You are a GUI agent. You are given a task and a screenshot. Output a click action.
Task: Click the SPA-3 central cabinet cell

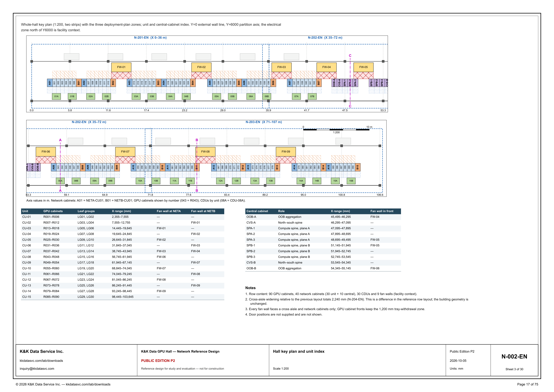pyautogui.click(x=250, y=240)
